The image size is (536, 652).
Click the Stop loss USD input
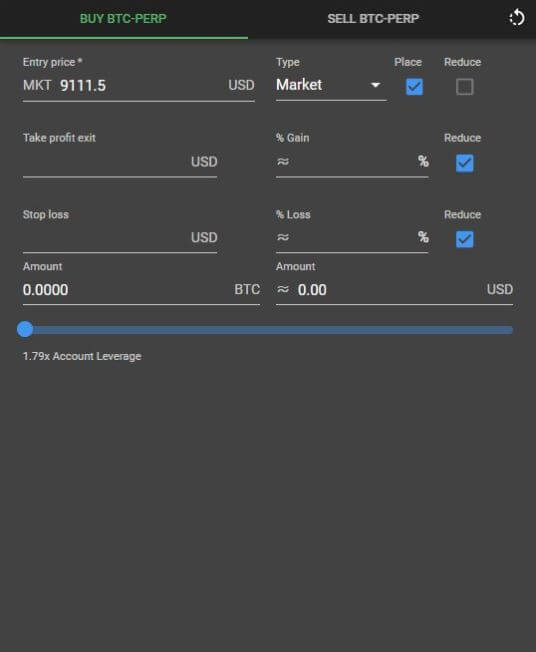pyautogui.click(x=120, y=238)
